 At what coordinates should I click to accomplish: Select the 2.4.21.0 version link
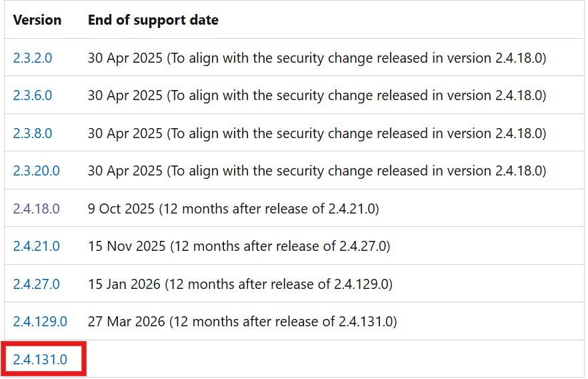click(x=37, y=246)
